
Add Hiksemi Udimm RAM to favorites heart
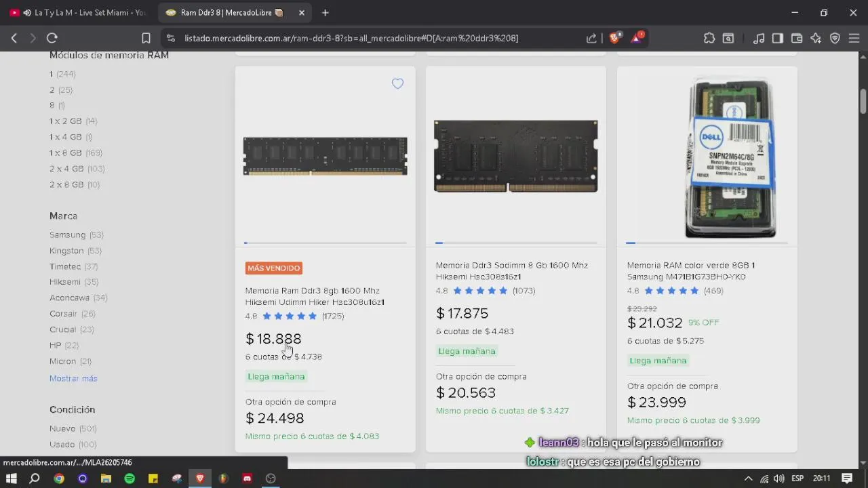[397, 83]
